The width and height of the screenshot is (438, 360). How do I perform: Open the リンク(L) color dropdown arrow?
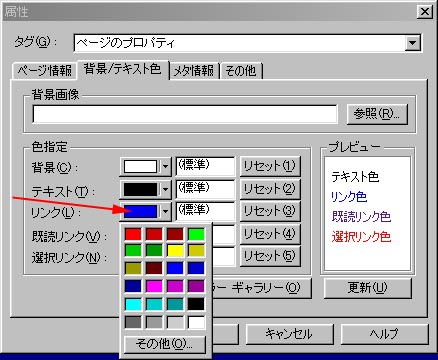click(x=165, y=211)
